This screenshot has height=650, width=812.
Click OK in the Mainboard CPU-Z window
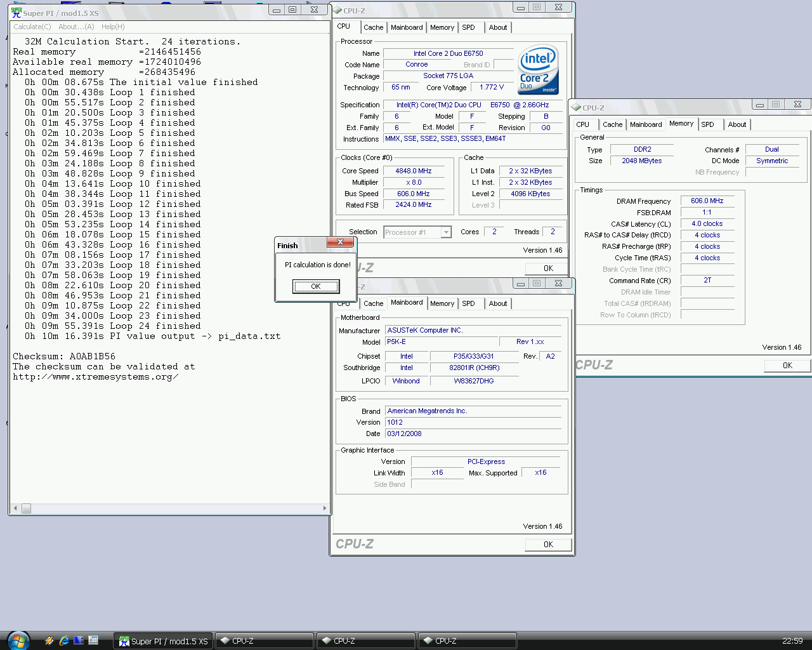548,545
